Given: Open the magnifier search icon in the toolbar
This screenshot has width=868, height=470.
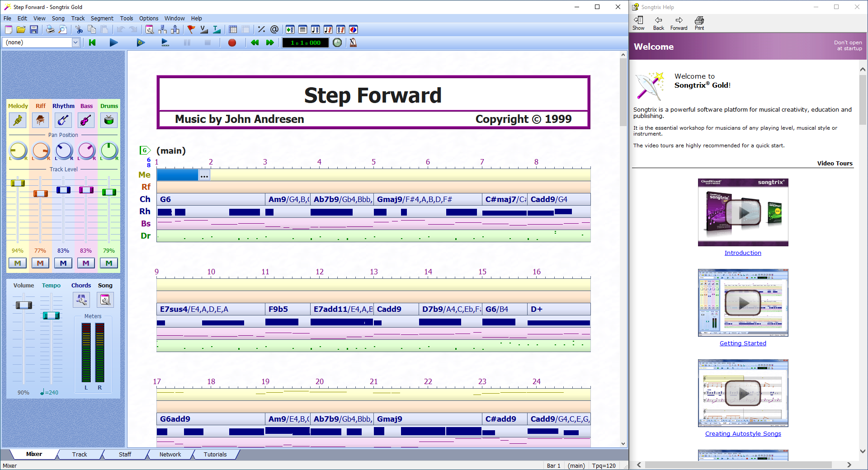Looking at the screenshot, I should tap(63, 29).
